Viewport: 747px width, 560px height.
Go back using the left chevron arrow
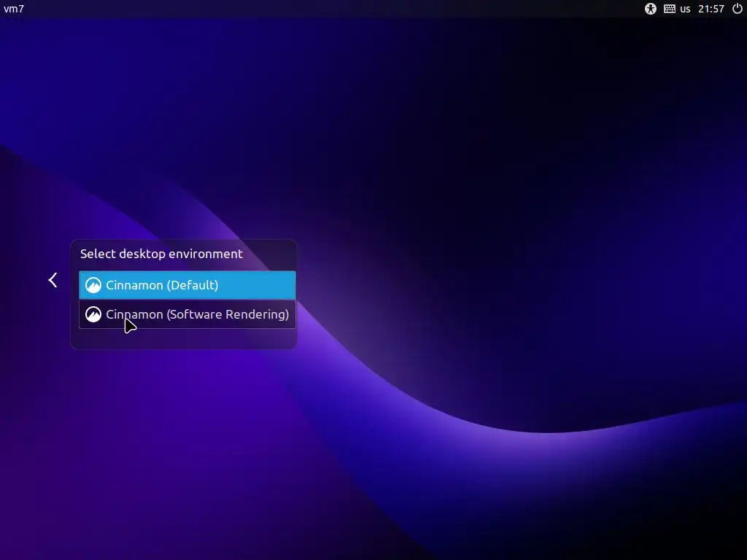tap(53, 280)
